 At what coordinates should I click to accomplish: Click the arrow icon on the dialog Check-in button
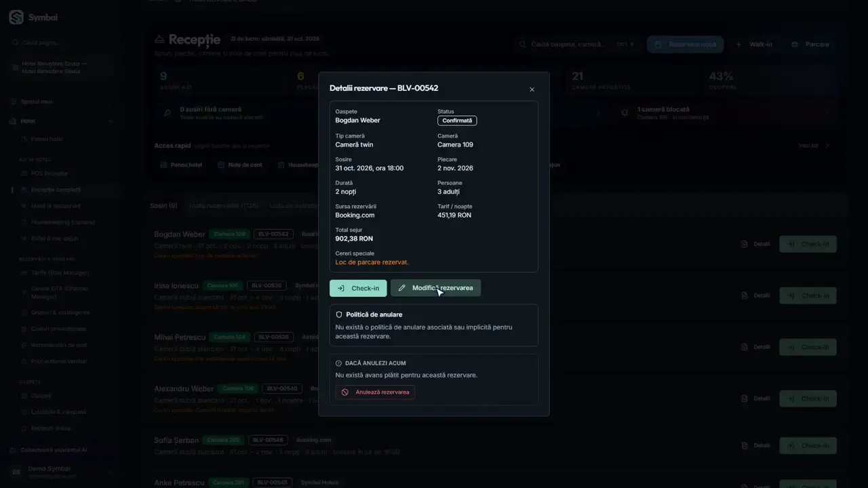point(340,288)
